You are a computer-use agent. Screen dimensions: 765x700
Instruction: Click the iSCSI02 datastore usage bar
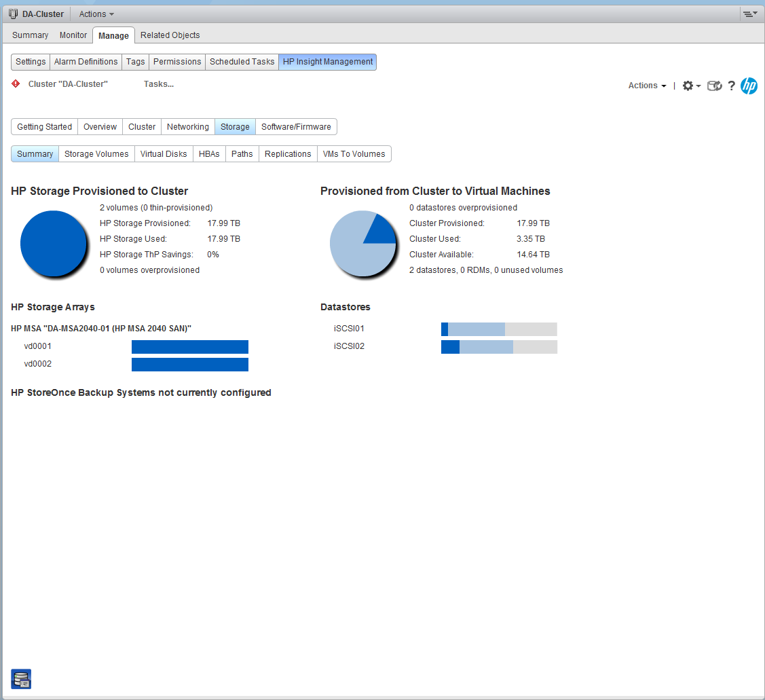click(499, 346)
